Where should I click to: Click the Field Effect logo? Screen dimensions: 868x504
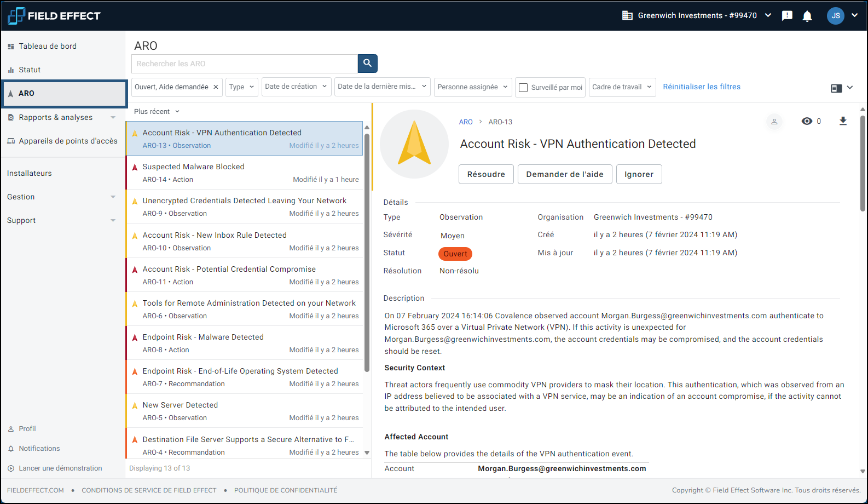tap(54, 16)
